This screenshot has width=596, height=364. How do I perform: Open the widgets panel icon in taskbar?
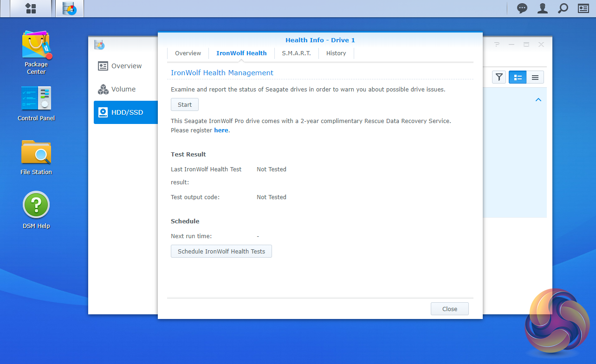pos(583,8)
